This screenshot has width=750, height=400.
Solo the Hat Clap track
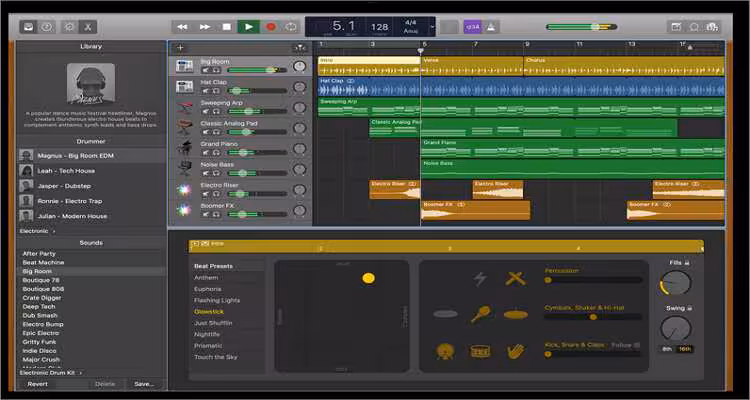click(216, 91)
